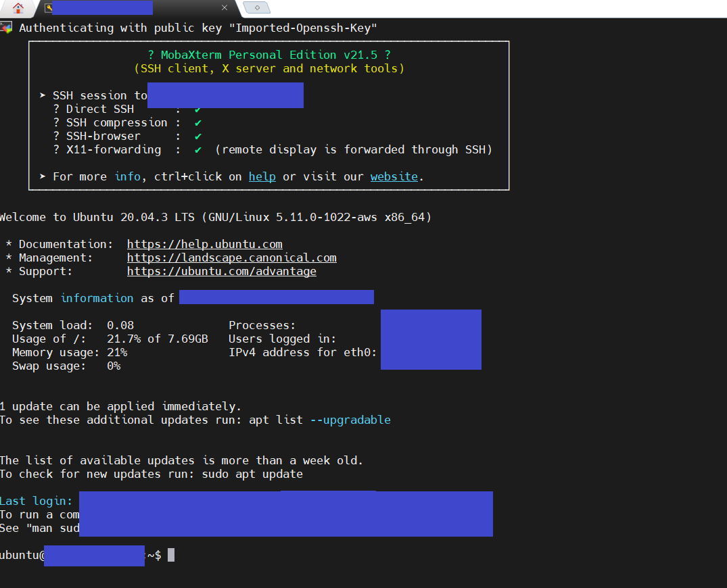This screenshot has width=727, height=588.
Task: Click the 'Usage of /: 21.7% of 7.69GB' line
Action: pyautogui.click(x=110, y=339)
